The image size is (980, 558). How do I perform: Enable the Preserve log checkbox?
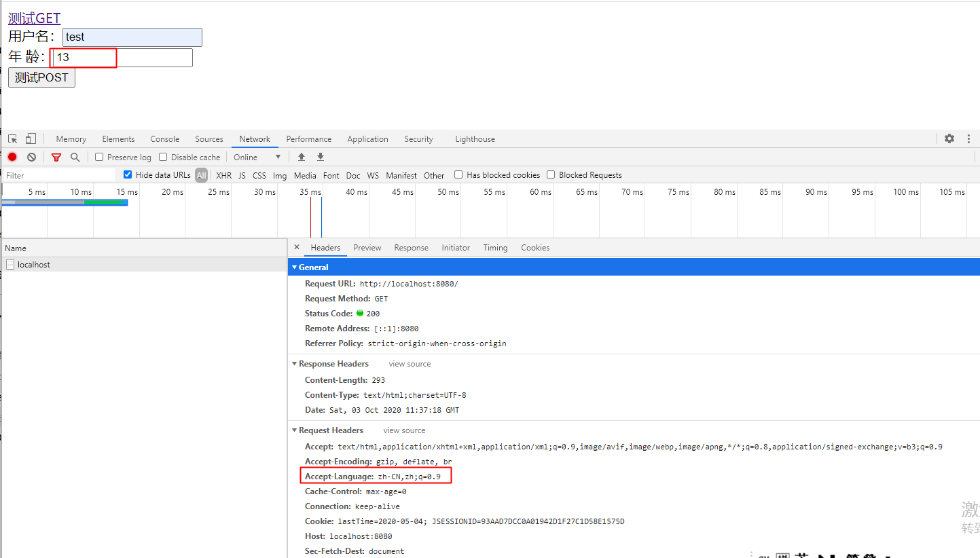99,157
